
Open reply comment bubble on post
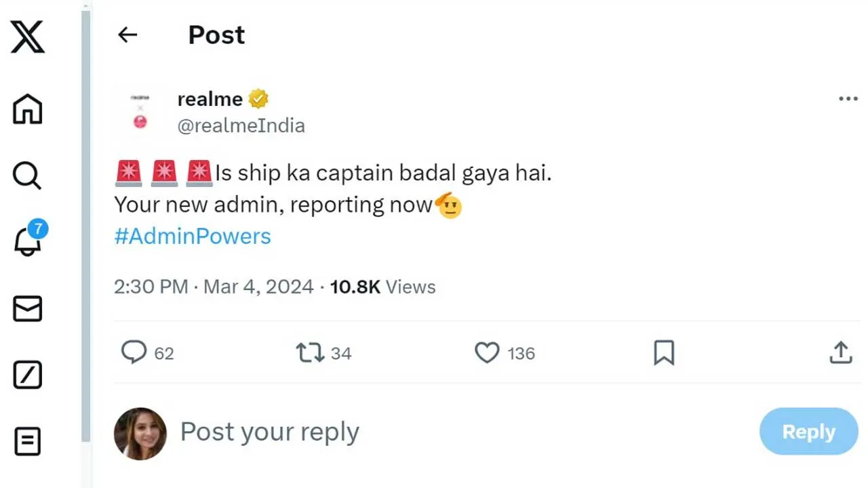134,352
